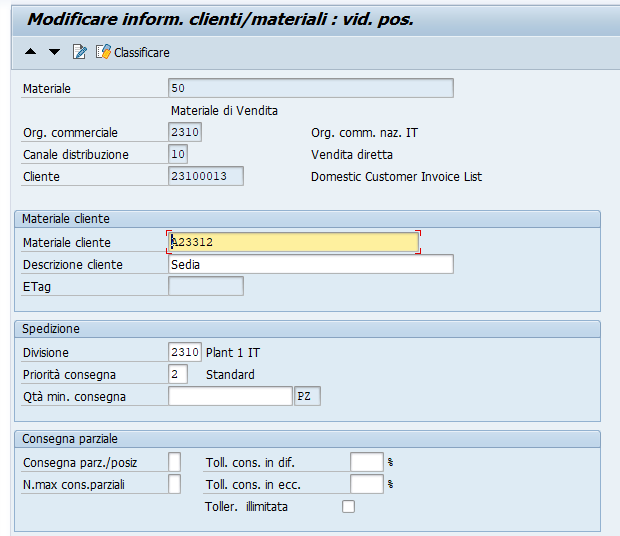Image resolution: width=620 pixels, height=536 pixels.
Task: Open the text editor pencil icon
Action: (79, 52)
